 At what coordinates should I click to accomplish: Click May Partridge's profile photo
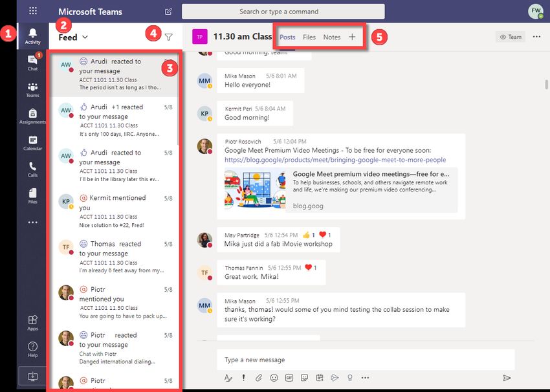click(x=204, y=240)
